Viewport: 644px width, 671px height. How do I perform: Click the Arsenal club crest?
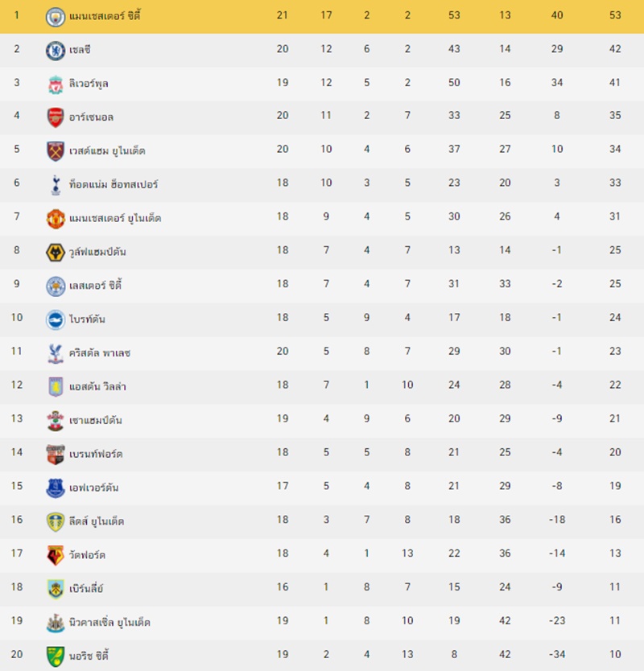click(56, 117)
